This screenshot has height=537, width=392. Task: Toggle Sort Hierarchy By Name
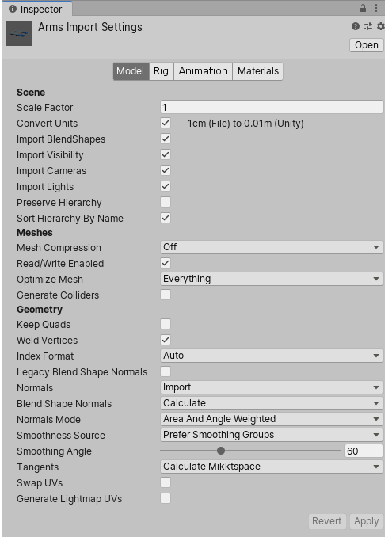pyautogui.click(x=166, y=218)
